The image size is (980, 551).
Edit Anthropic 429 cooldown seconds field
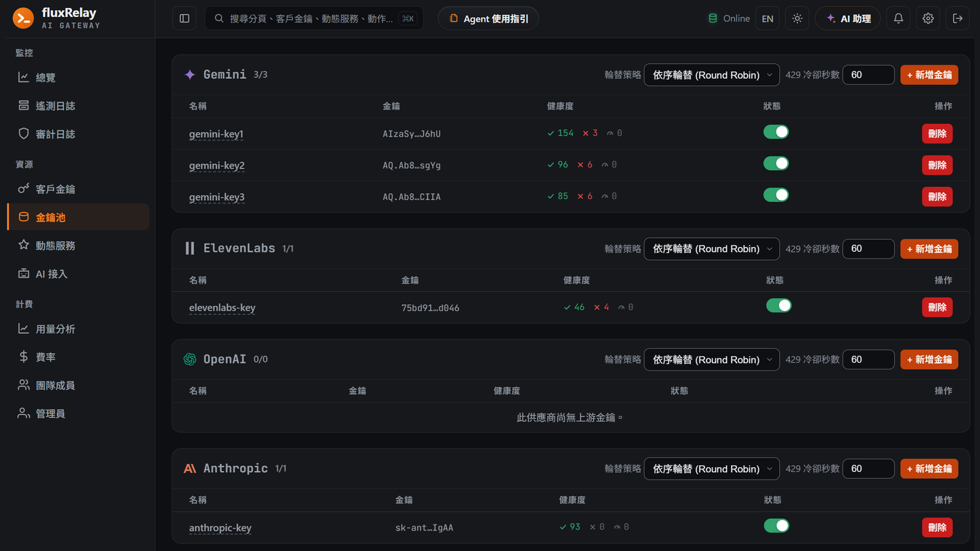coord(868,469)
